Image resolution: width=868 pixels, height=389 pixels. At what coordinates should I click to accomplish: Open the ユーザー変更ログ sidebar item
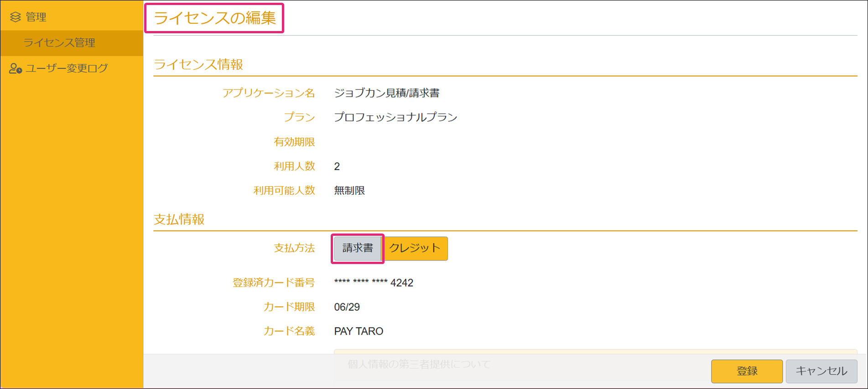click(67, 68)
